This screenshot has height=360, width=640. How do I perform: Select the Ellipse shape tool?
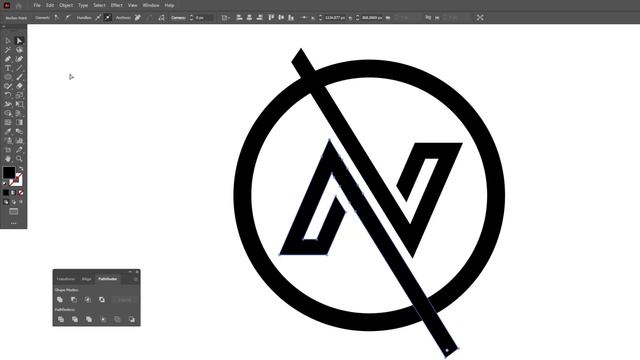tap(8, 77)
